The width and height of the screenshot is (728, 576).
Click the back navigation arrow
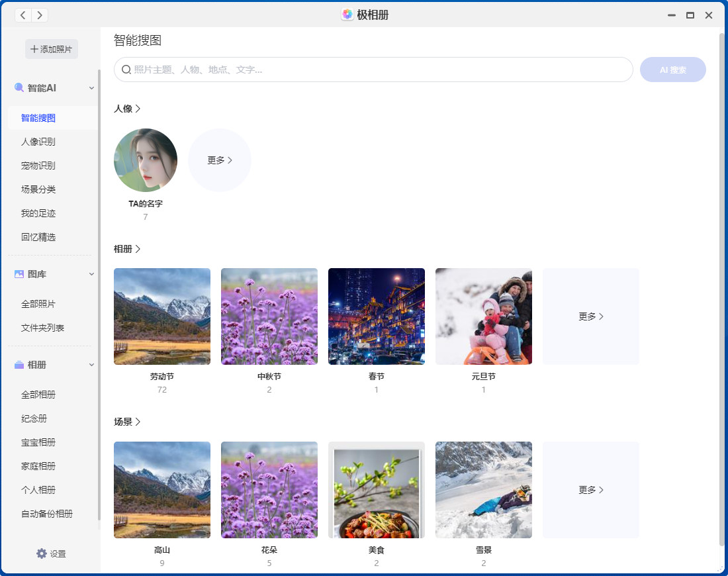pos(23,15)
